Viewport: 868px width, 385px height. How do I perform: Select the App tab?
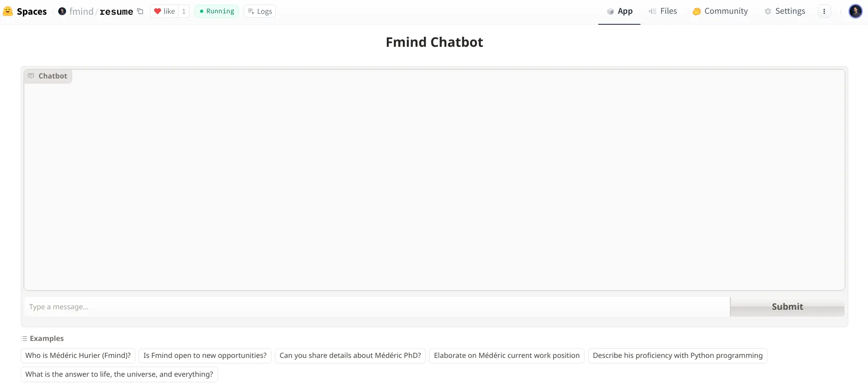click(619, 11)
